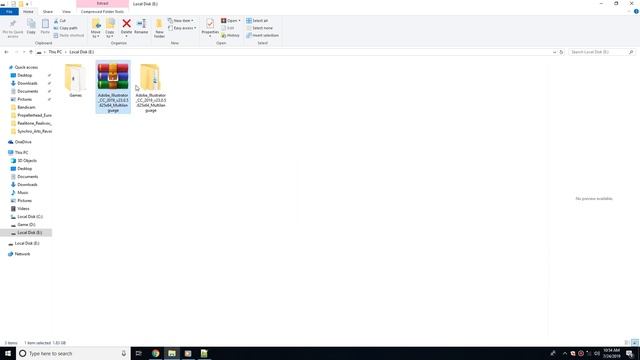Open Desktop under Quick access
Viewport: 640px width, 360px height.
(x=24, y=75)
